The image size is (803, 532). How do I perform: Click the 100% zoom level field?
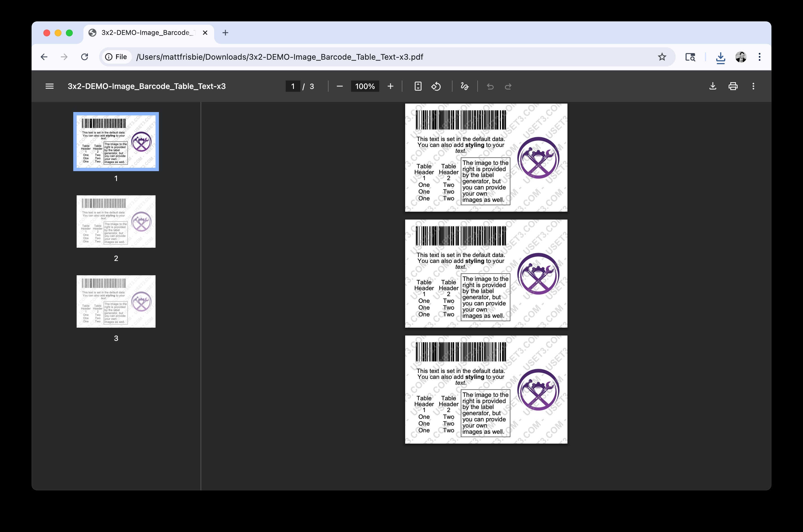tap(365, 86)
